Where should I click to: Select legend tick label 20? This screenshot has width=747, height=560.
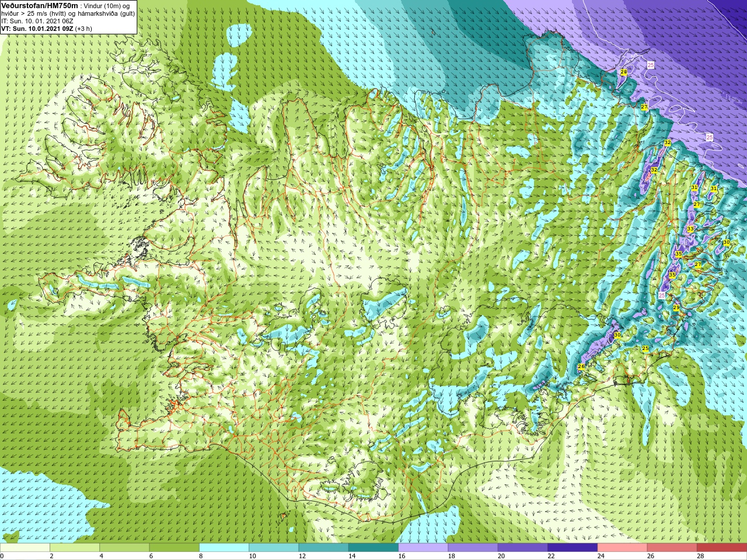pyautogui.click(x=501, y=556)
